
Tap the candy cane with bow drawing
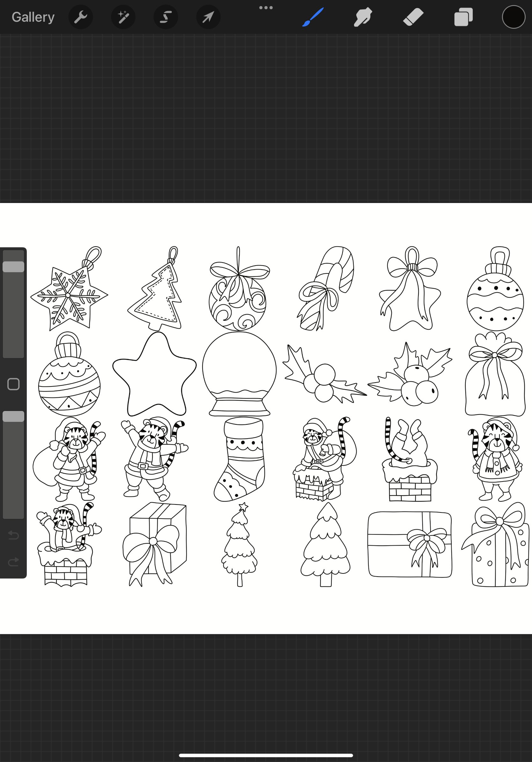325,288
